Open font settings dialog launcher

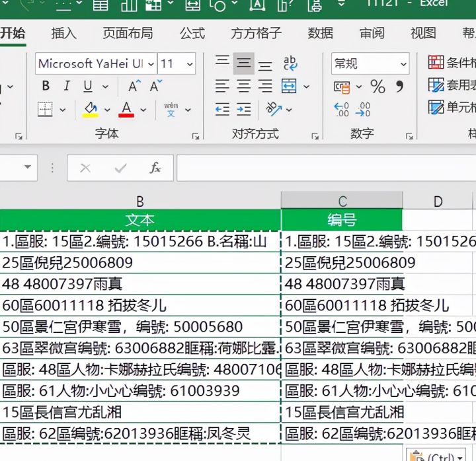click(x=196, y=137)
